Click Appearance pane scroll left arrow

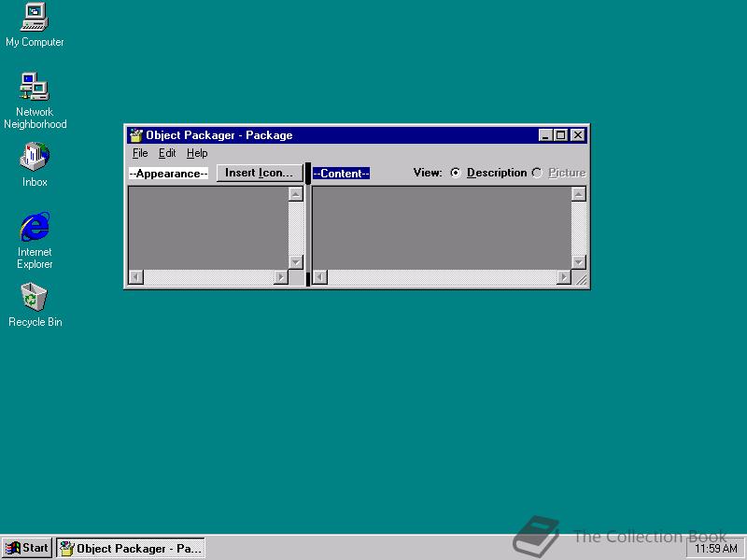click(x=136, y=277)
